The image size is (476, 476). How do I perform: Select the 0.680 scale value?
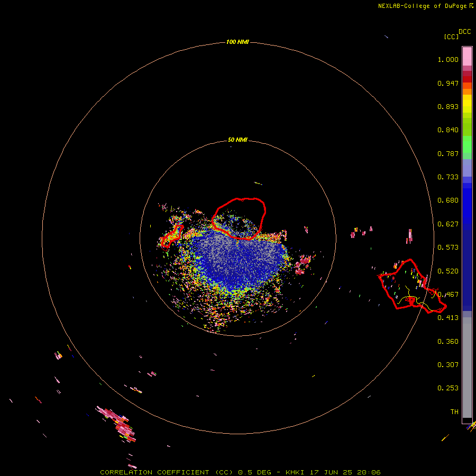448,200
